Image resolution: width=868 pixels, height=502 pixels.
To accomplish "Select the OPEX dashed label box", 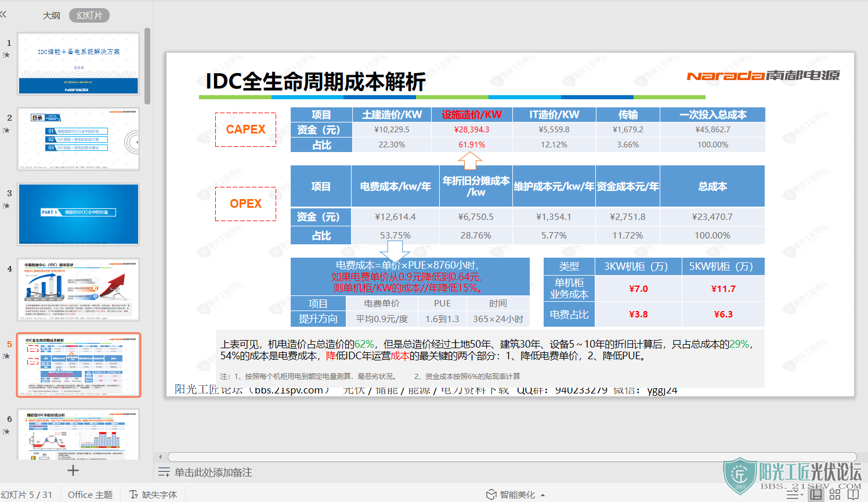I will [245, 204].
